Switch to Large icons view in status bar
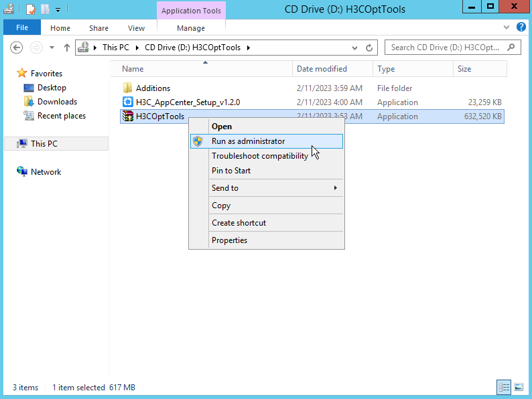Image resolution: width=532 pixels, height=399 pixels. click(x=519, y=387)
